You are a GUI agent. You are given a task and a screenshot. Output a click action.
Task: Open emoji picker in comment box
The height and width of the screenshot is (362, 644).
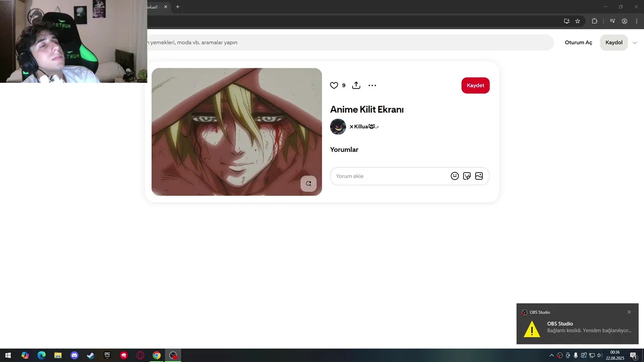tap(455, 176)
